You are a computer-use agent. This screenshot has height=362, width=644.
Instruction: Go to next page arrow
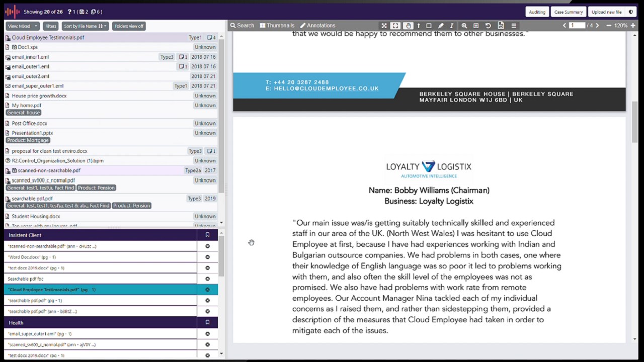point(597,26)
